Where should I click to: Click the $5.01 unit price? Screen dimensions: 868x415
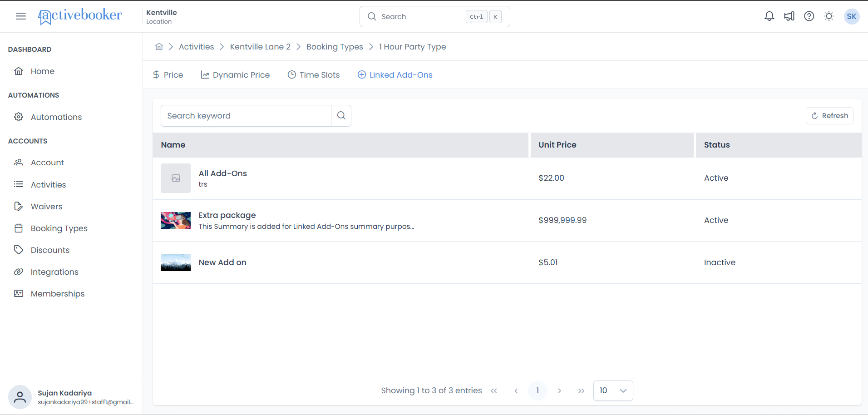point(548,262)
